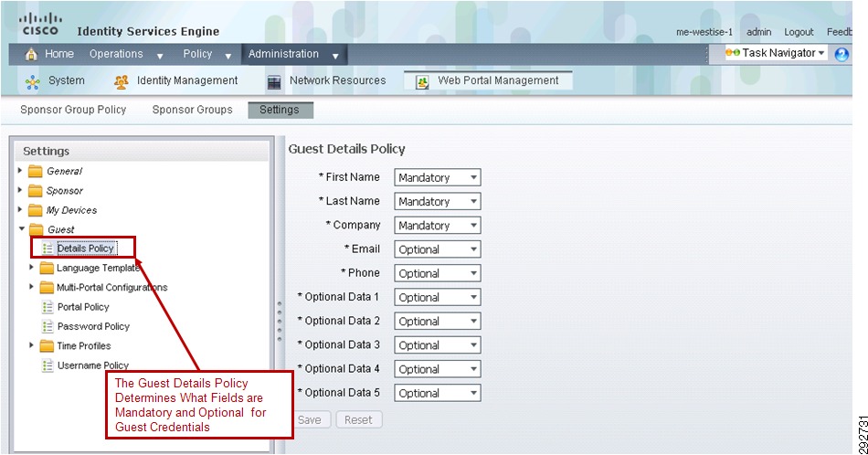
Task: Click the Portal Policy list icon
Action: point(48,307)
